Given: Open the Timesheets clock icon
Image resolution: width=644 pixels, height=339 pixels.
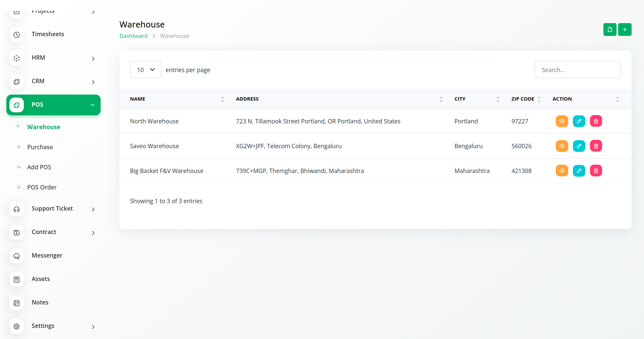Looking at the screenshot, I should click(16, 35).
